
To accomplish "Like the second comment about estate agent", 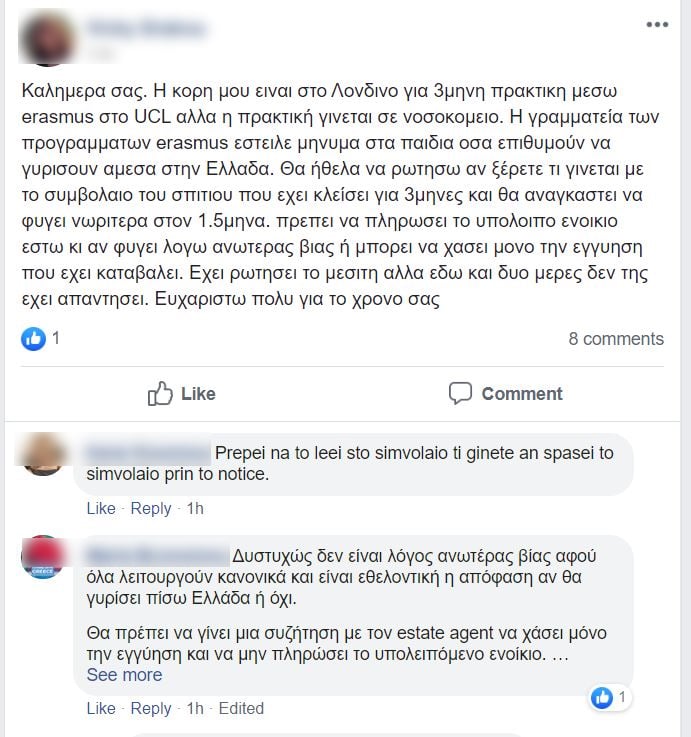I will 101,708.
